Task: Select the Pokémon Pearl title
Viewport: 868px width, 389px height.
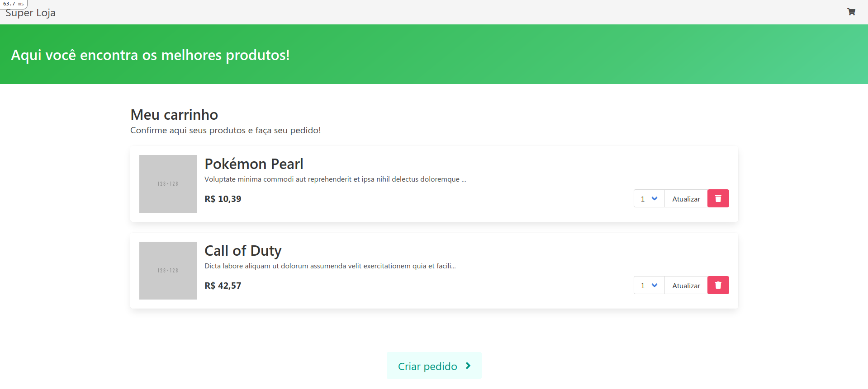Action: [x=254, y=164]
